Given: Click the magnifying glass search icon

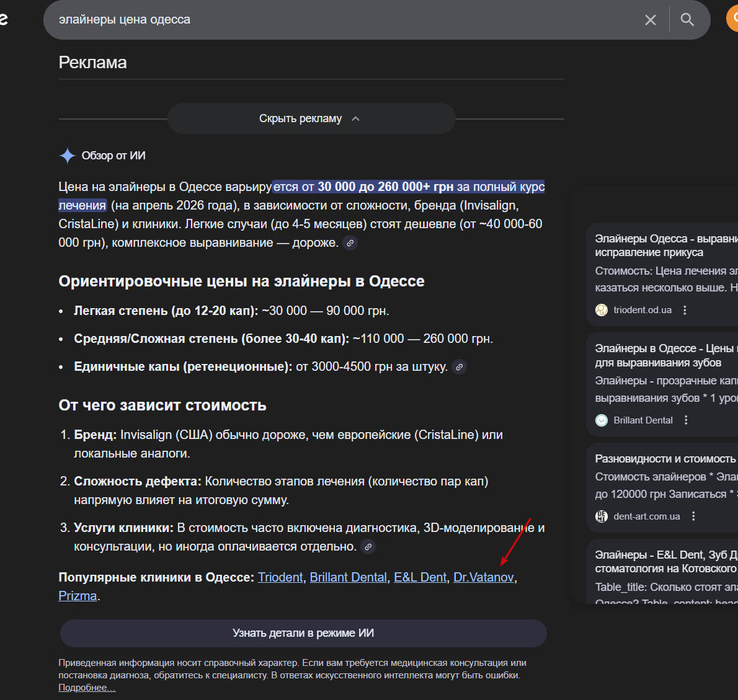Looking at the screenshot, I should pos(687,20).
